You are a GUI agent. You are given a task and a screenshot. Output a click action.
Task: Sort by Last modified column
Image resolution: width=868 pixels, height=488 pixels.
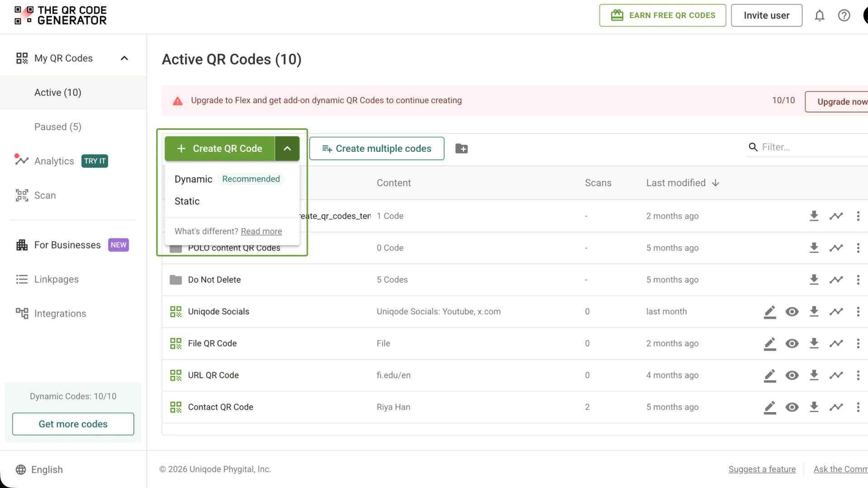click(682, 183)
